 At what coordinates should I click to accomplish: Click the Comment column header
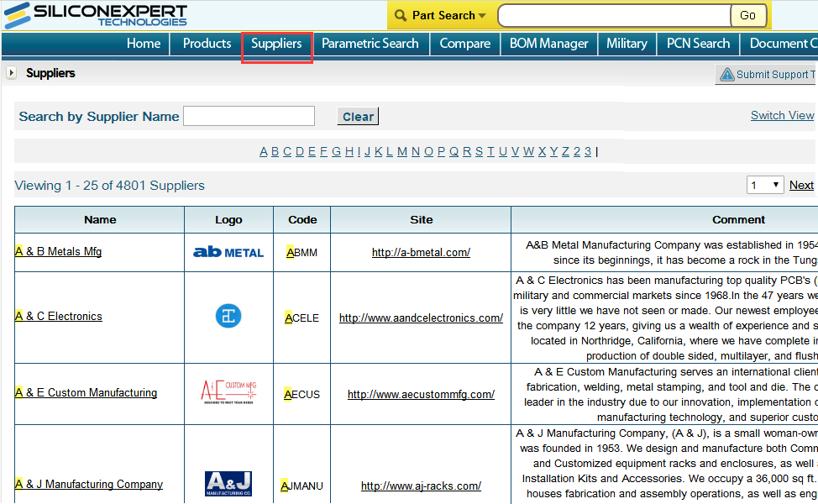point(738,219)
